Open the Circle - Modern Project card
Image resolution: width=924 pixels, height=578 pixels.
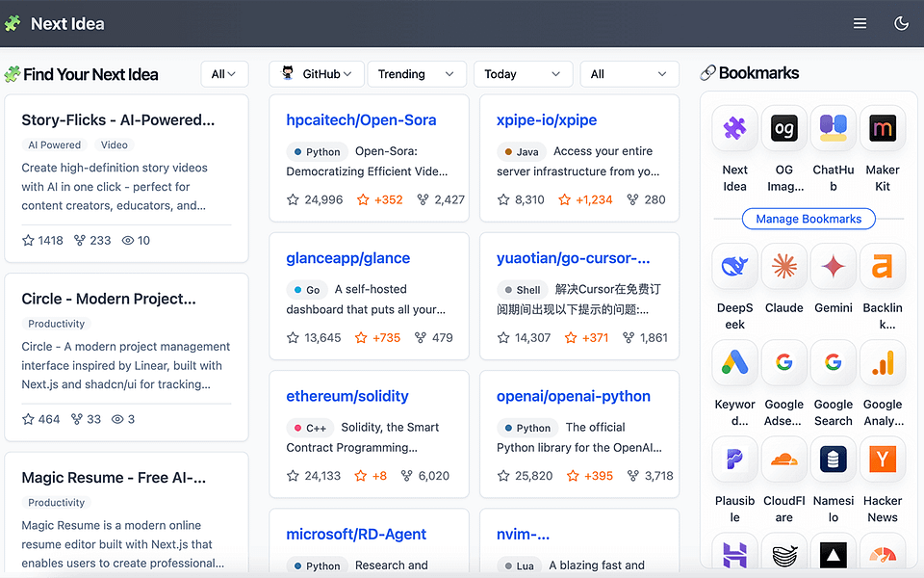tap(126, 356)
